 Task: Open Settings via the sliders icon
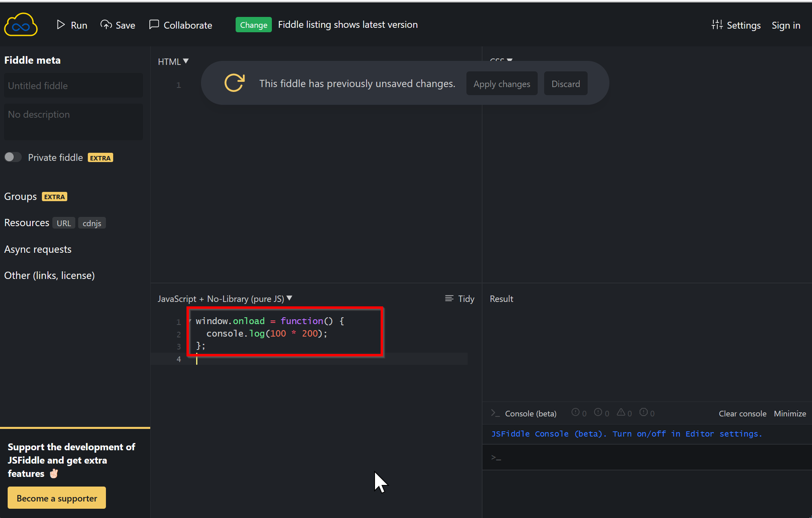[x=717, y=25]
